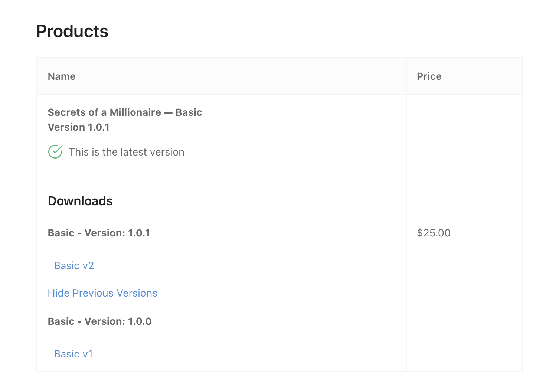The image size is (559, 392).
Task: Click the green checkmark latest-version icon
Action: tap(55, 151)
